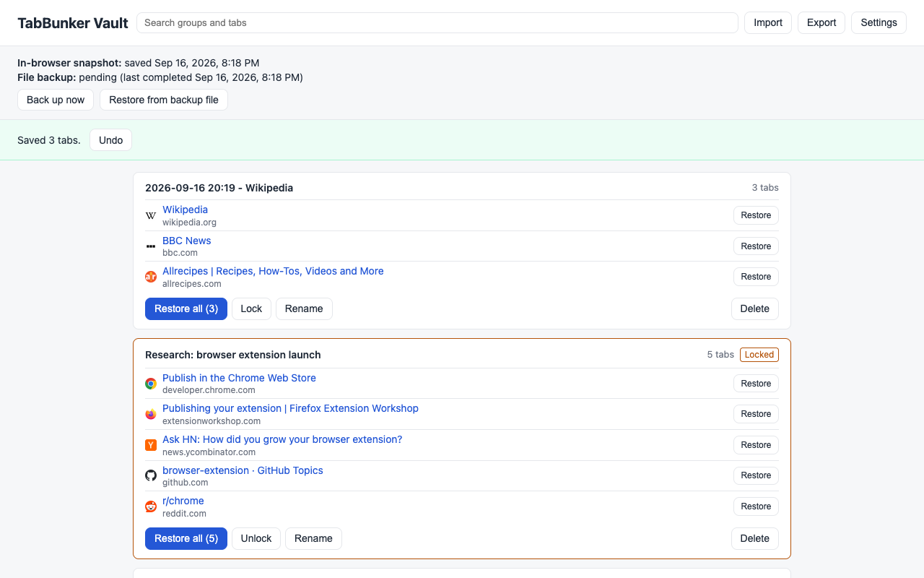This screenshot has height=578, width=924.
Task: Click the Chrome favicon beside Publish in Chrome Web Store
Action: click(x=151, y=384)
